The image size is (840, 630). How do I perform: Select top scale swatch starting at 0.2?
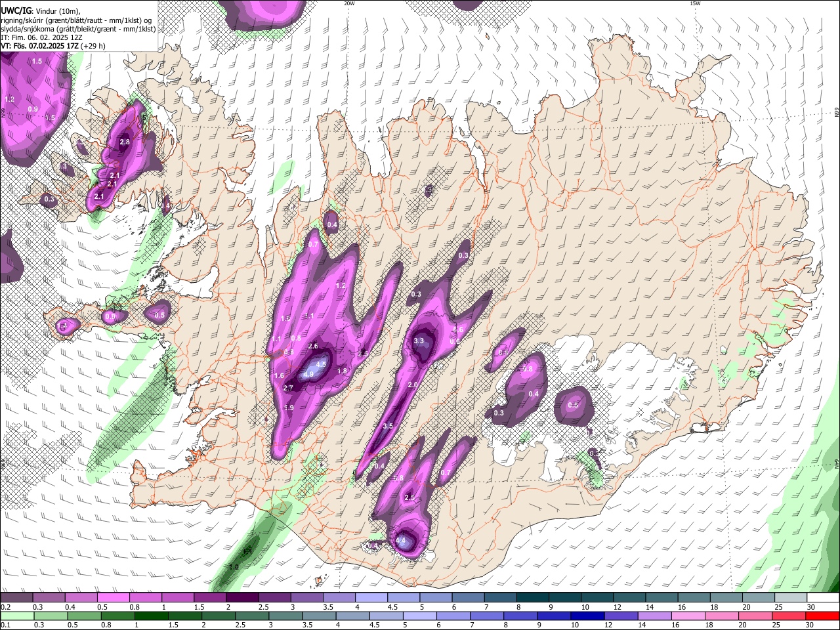click(x=16, y=598)
